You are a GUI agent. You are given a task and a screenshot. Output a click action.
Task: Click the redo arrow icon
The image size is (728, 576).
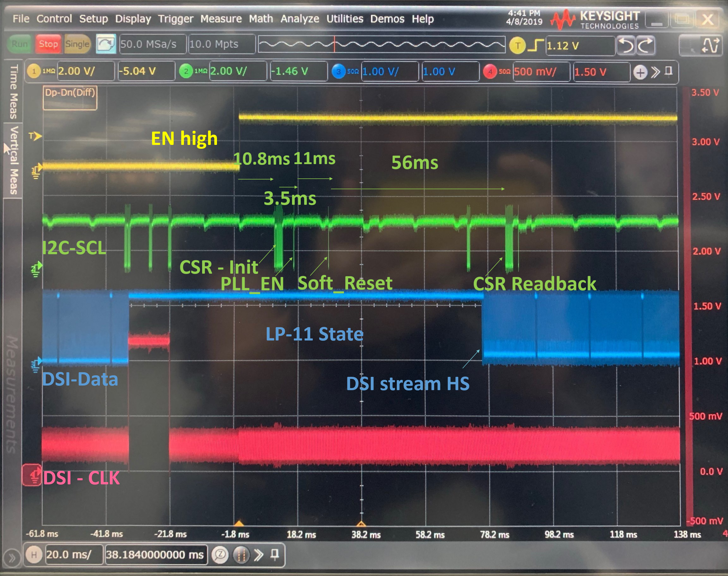(x=646, y=45)
